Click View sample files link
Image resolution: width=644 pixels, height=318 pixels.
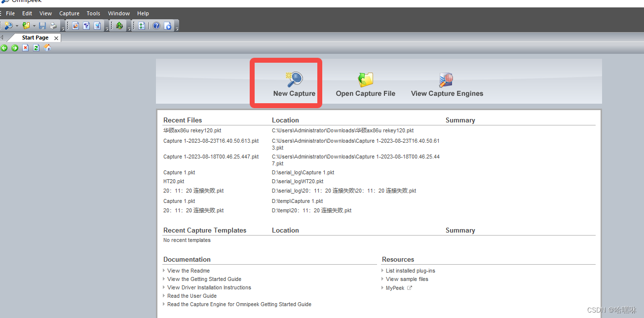point(407,279)
